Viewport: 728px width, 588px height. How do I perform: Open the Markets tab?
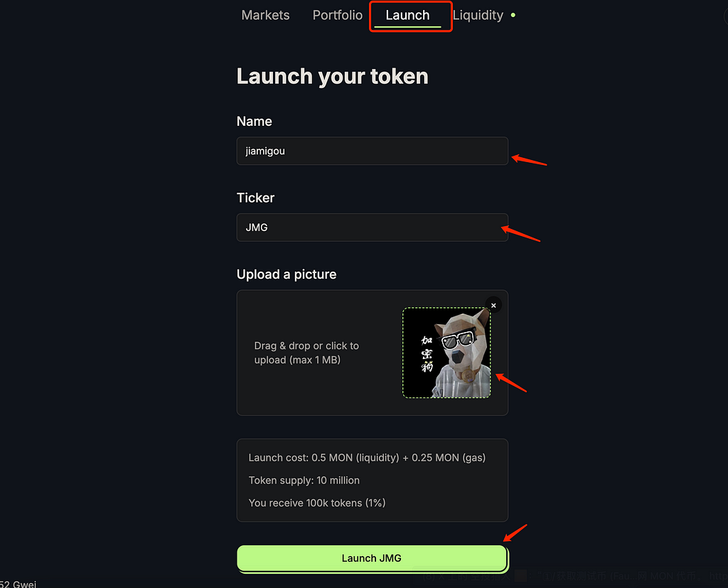click(x=265, y=16)
